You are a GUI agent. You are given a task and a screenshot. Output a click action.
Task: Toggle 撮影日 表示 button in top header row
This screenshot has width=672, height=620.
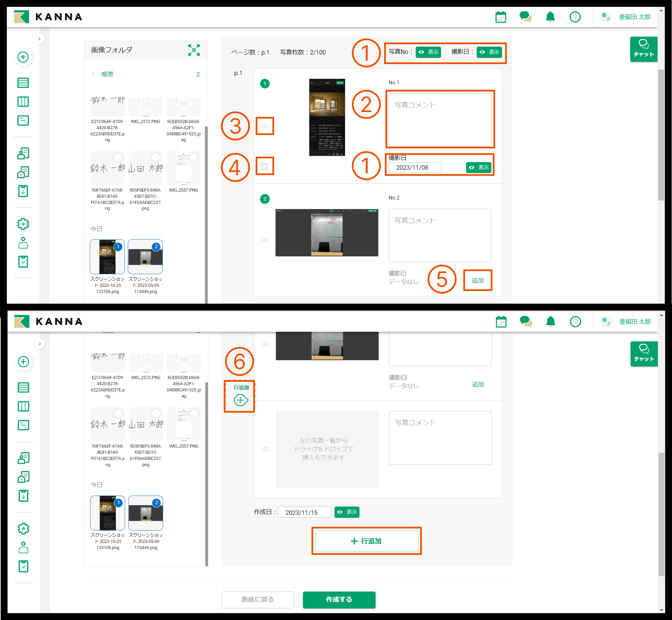click(489, 52)
